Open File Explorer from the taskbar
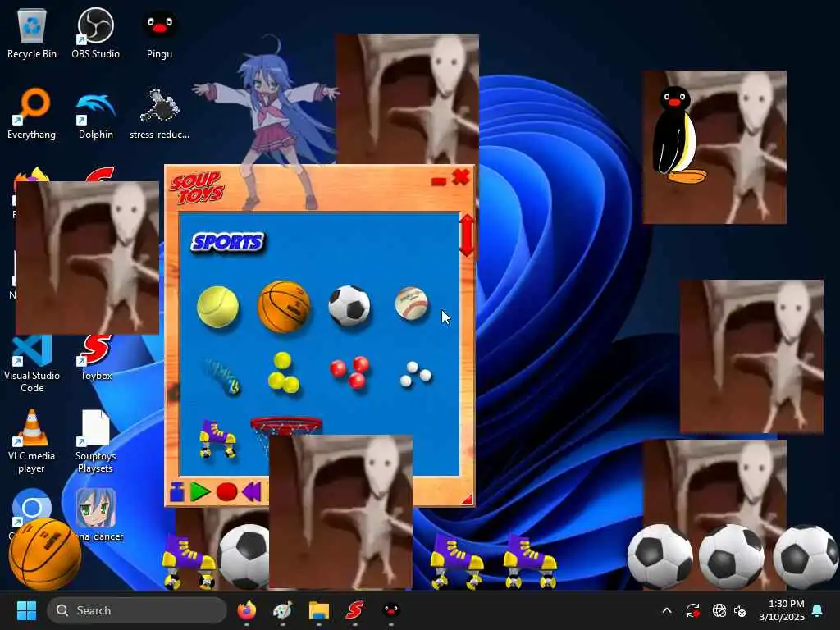Viewport: 840px width, 630px height. 319,610
